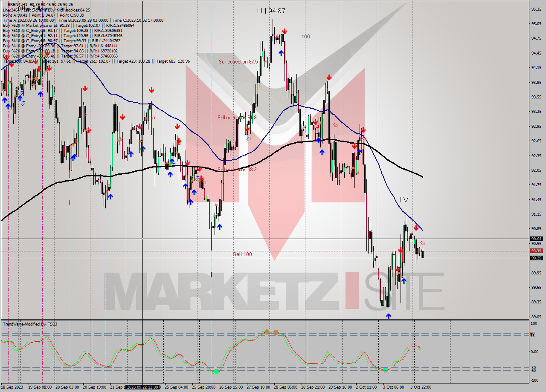Click the 92.05 price axis value
Viewport: 546px width, 392px height.
coord(536,170)
